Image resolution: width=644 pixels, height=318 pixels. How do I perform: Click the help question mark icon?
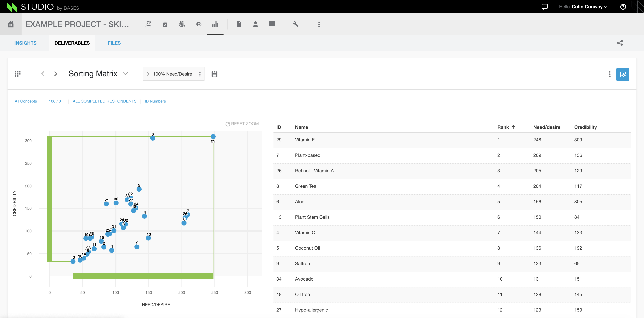coord(623,6)
